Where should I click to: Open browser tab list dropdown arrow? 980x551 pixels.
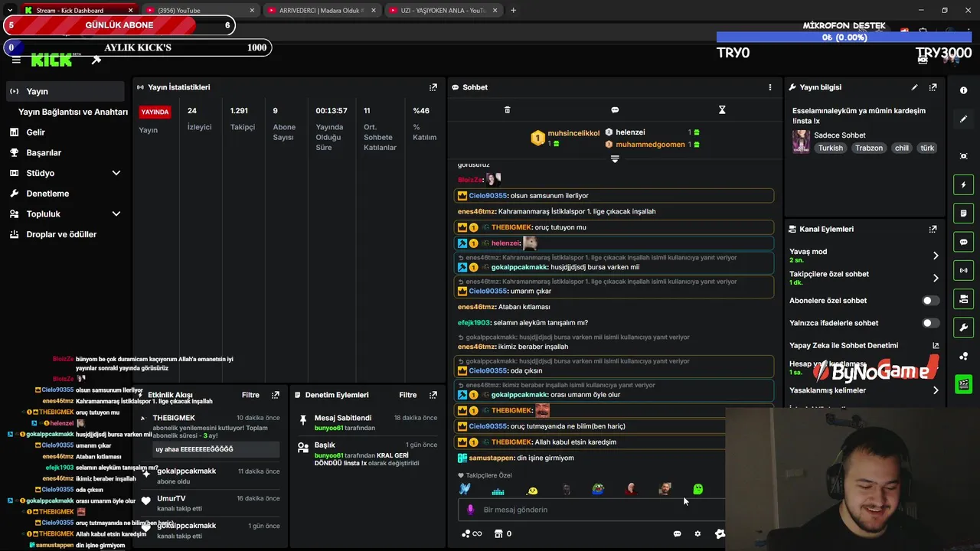click(10, 10)
